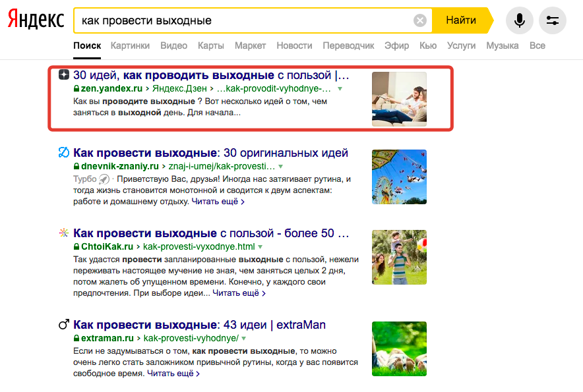This screenshot has height=392, width=583.
Task: Click the dnevnik-znaniy favicon icon
Action: coord(64,152)
